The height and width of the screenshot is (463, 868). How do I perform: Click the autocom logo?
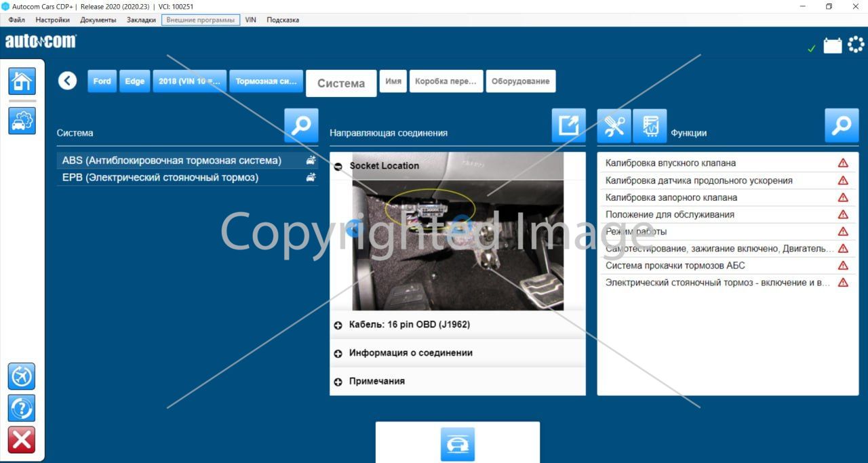tap(41, 41)
